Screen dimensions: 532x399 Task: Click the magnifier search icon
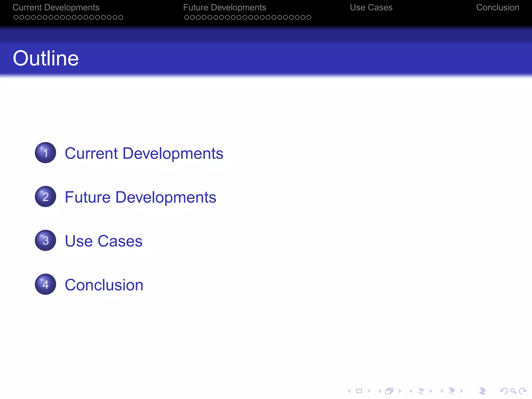(513, 391)
